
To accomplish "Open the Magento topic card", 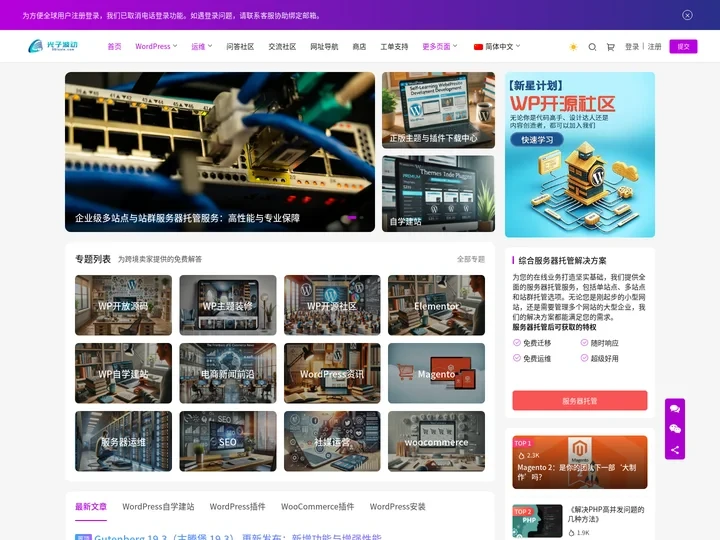I will 436,373.
